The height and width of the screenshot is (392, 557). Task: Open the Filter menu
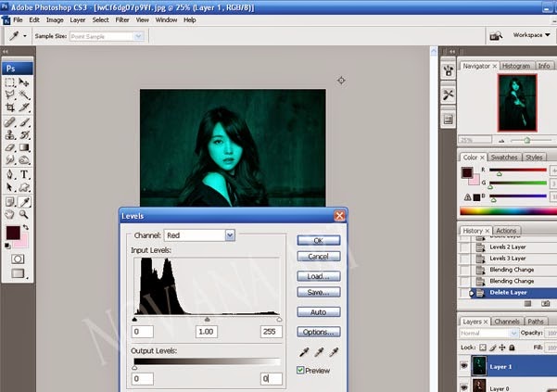[122, 19]
